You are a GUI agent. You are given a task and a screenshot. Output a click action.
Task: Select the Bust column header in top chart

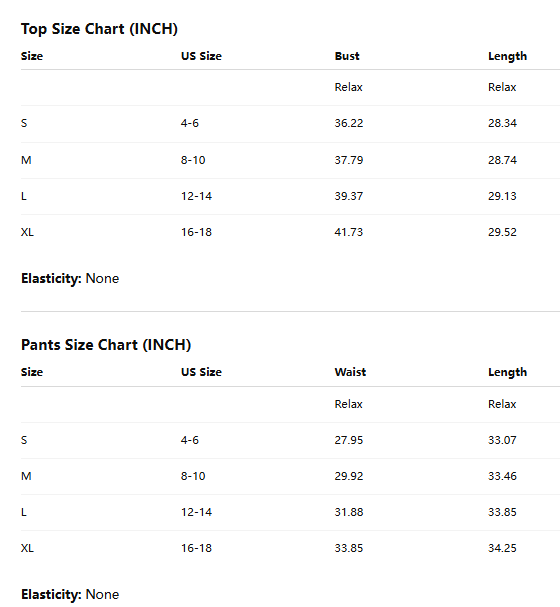point(347,56)
